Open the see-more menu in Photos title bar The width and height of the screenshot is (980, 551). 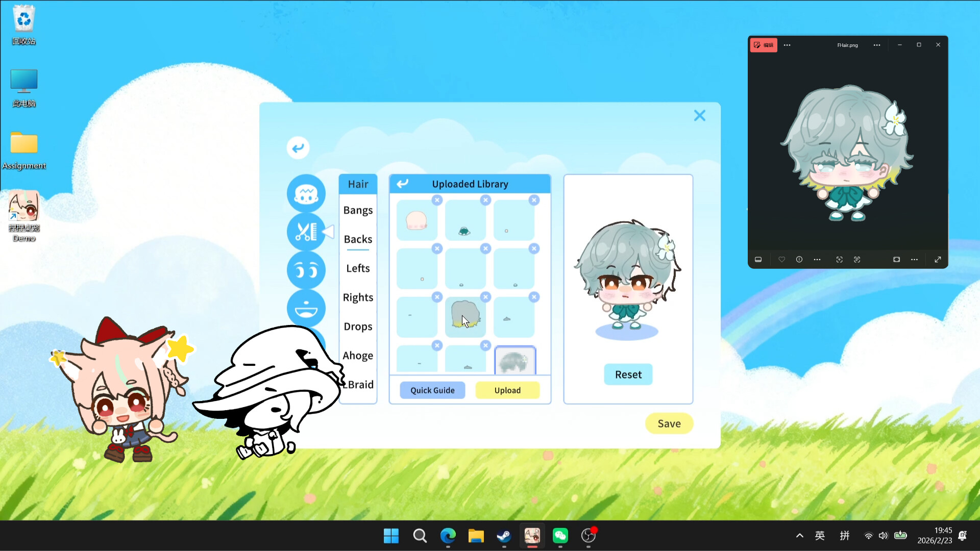click(x=877, y=45)
